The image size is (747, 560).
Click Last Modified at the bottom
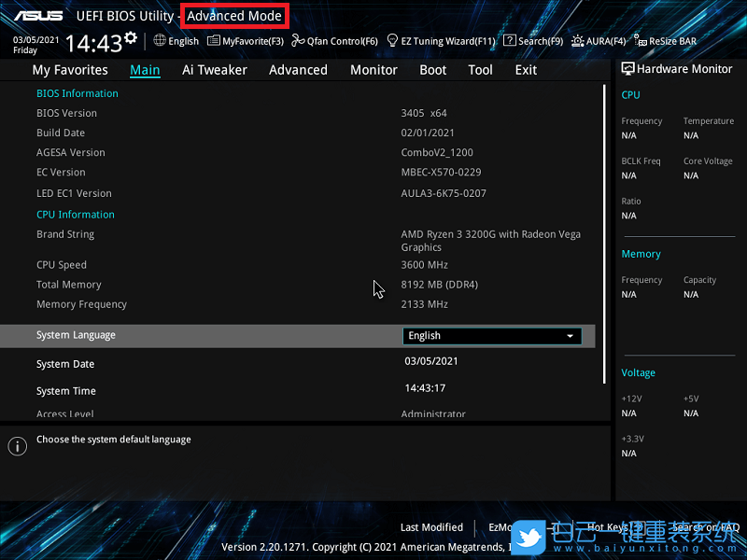pyautogui.click(x=431, y=527)
